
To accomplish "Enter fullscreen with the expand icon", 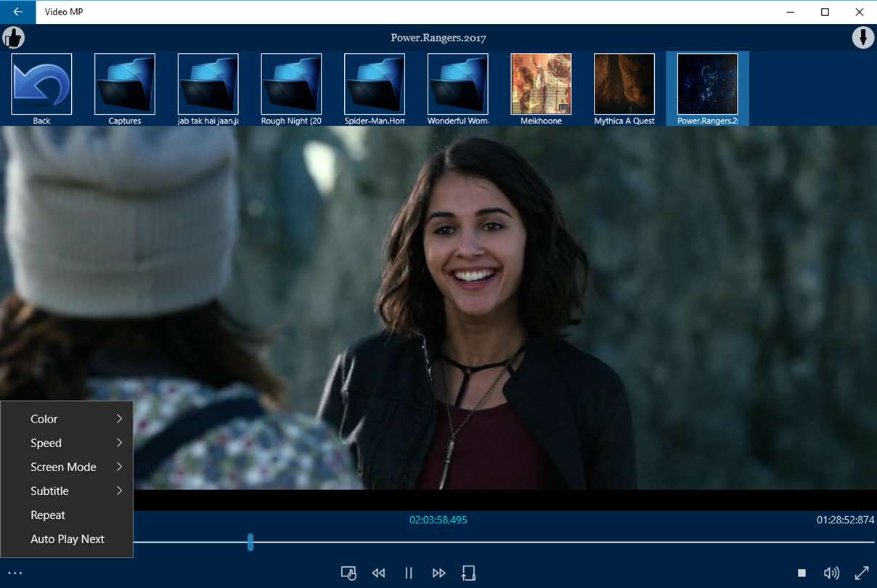I will tap(862, 573).
